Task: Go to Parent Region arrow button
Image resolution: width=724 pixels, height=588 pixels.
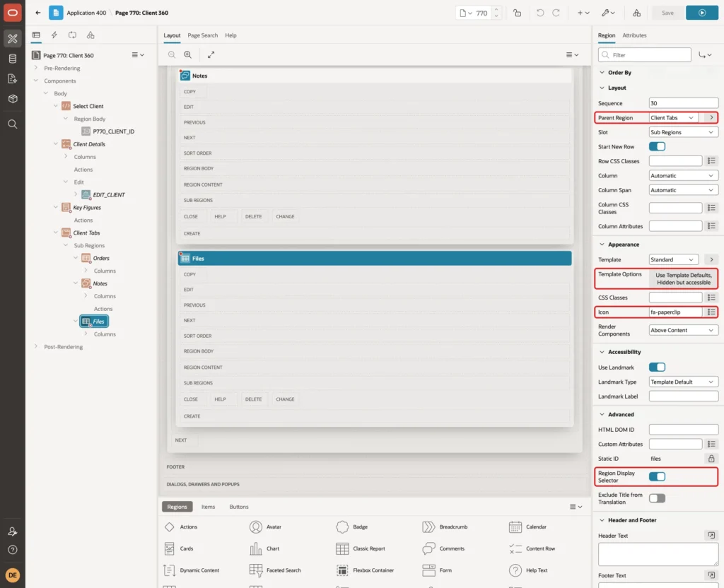Action: [711, 118]
